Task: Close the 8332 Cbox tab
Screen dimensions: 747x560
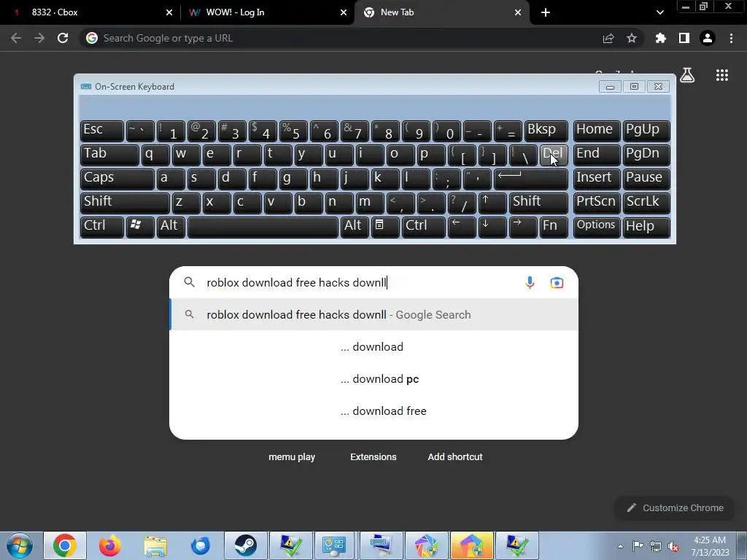Action: click(x=169, y=12)
